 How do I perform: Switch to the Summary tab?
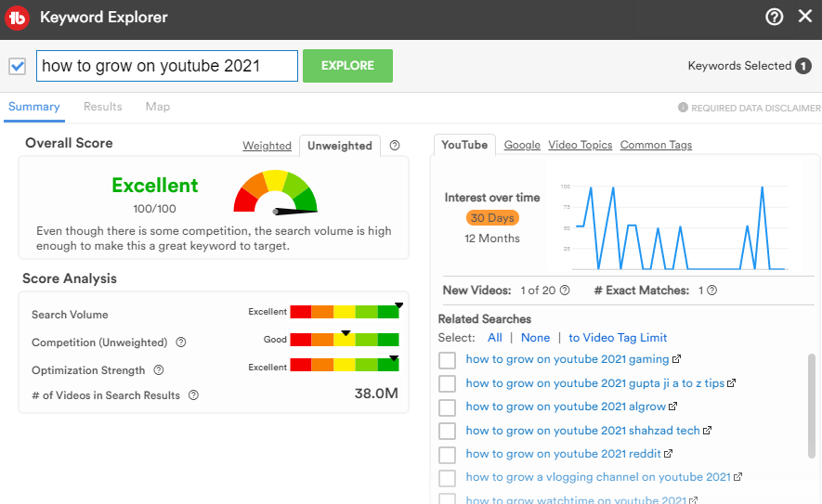click(x=34, y=107)
